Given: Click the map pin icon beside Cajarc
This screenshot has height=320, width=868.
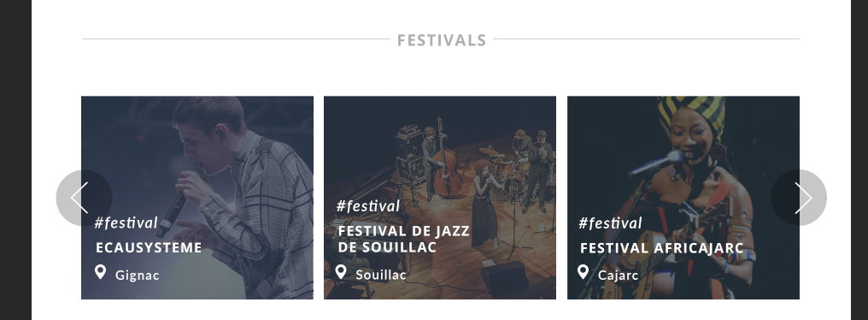Looking at the screenshot, I should 583,272.
